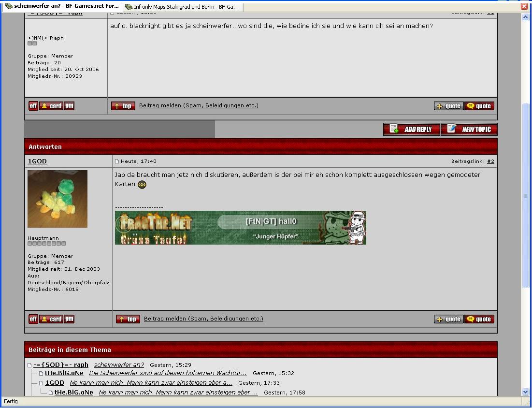The height and width of the screenshot is (408, 532).
Task: Click 'Mitglied seit: 31. Dec 2003' text
Action: tap(64, 269)
